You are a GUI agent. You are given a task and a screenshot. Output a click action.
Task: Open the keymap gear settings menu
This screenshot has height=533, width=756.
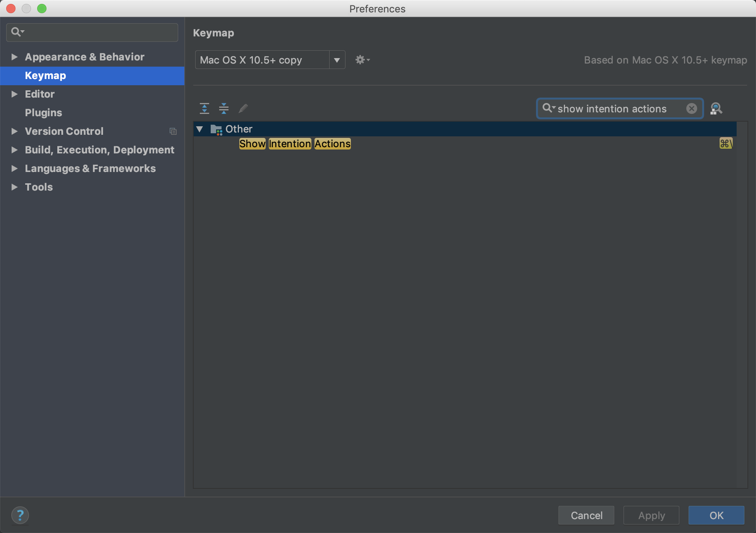point(363,60)
